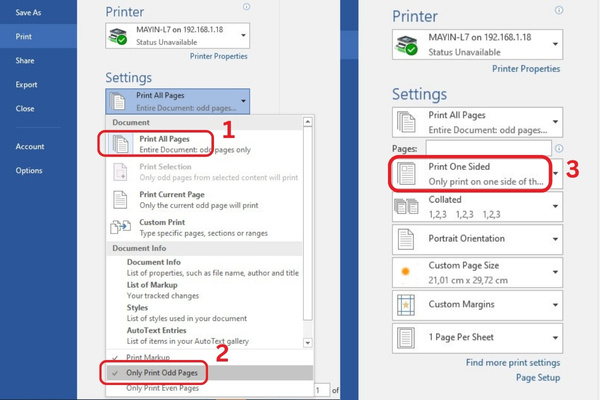Click Find more print settings link
The height and width of the screenshot is (400, 600).
[512, 362]
